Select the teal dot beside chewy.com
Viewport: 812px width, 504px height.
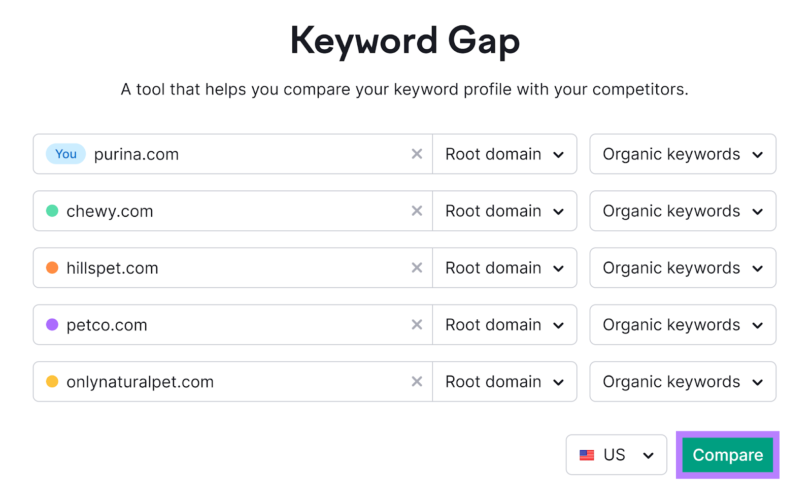point(52,211)
